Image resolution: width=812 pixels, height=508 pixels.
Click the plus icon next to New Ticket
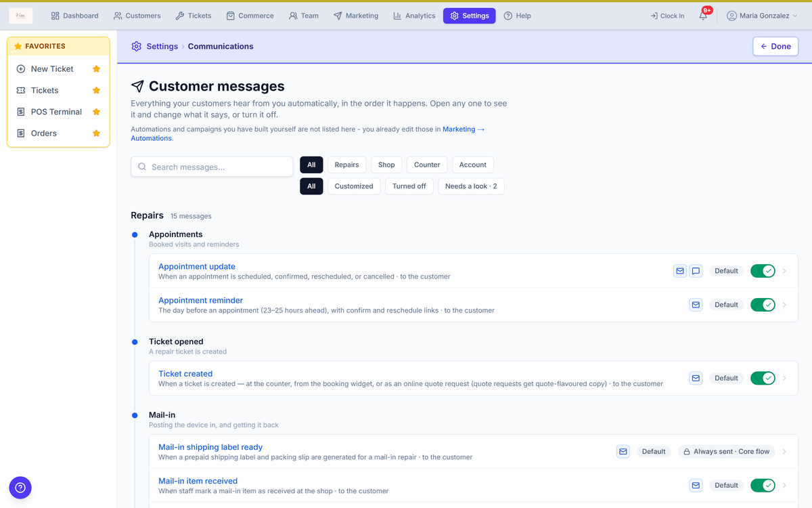tap(21, 69)
